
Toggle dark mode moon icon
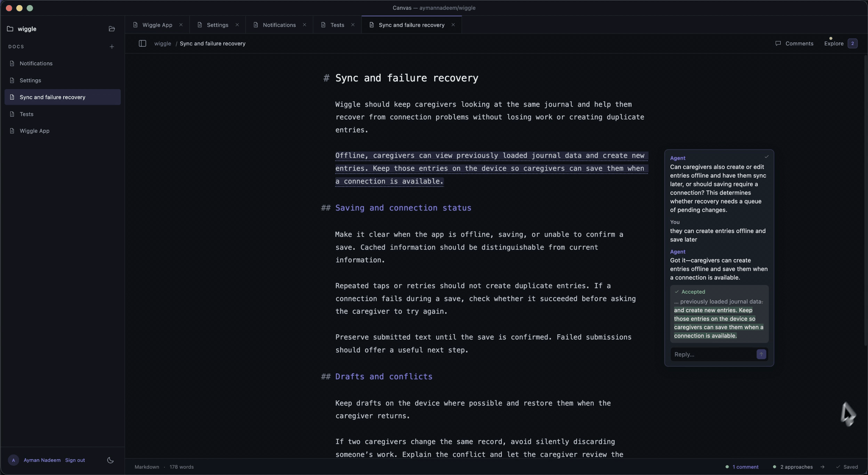110,460
